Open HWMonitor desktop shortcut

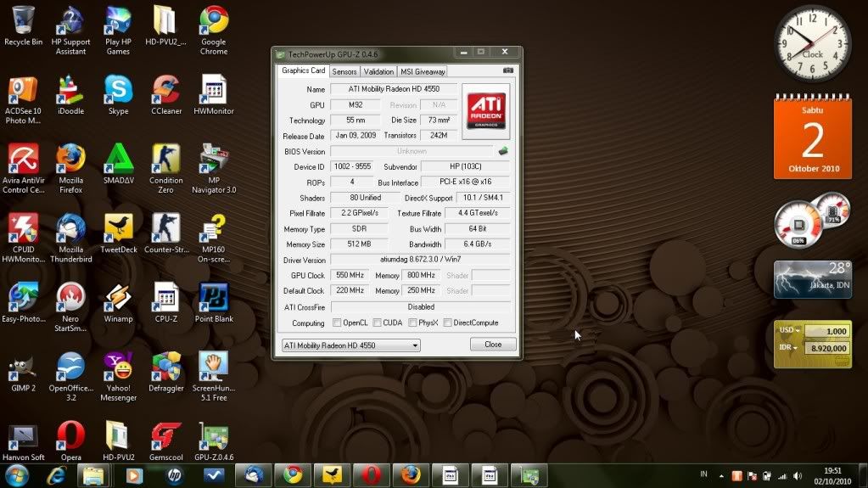click(214, 95)
